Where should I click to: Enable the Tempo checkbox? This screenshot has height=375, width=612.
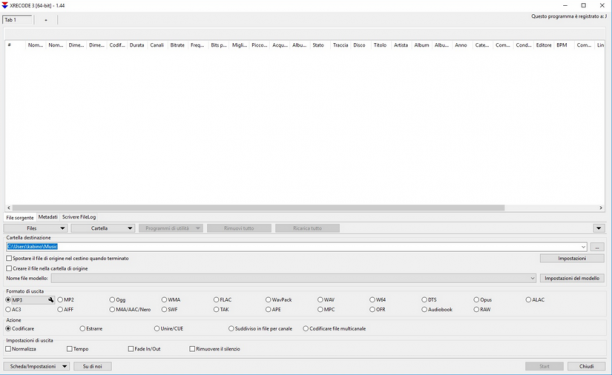[69, 349]
